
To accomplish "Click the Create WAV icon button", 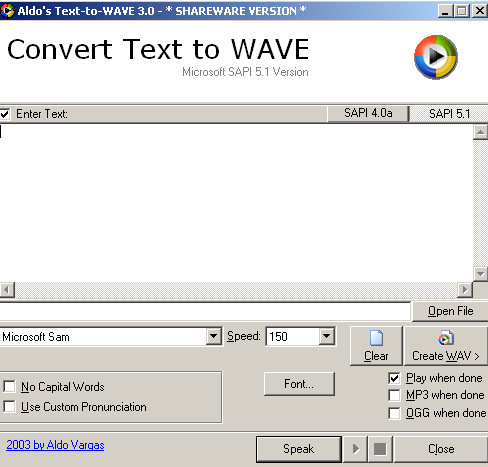I will [x=446, y=346].
